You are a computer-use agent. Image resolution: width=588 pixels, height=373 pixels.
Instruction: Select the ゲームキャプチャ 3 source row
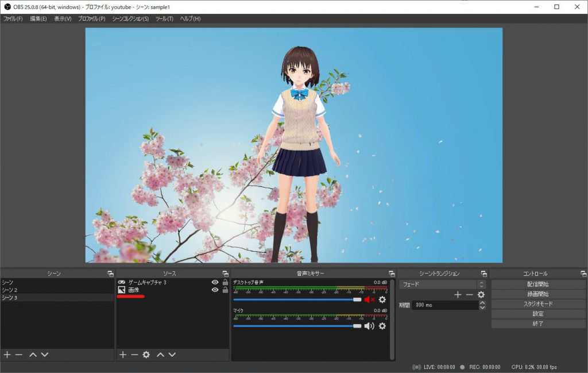(x=172, y=282)
